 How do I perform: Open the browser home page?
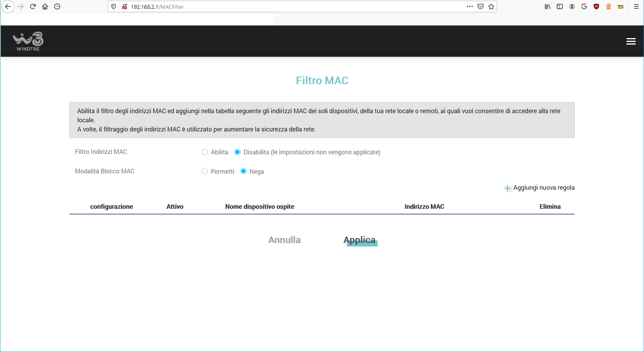pos(45,6)
